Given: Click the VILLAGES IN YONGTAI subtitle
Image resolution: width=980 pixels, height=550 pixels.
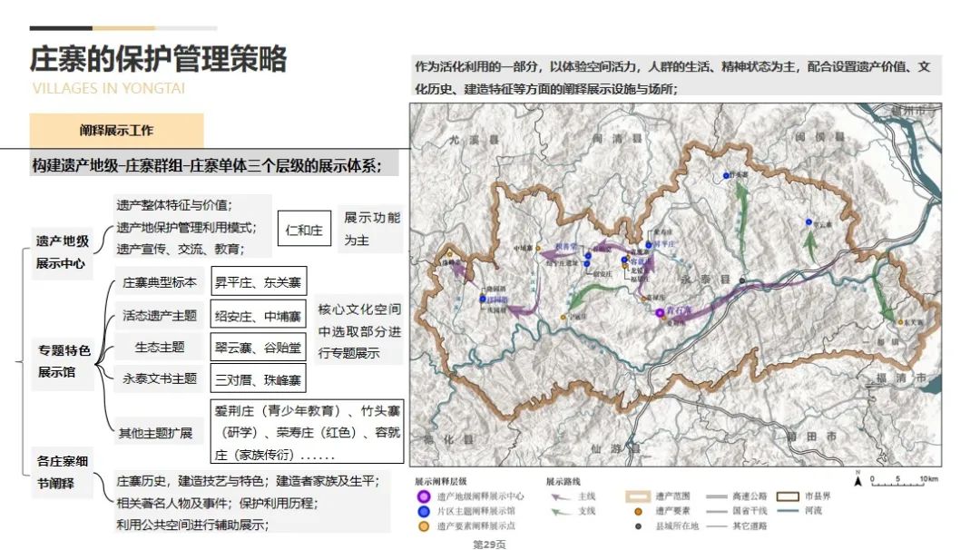Looking at the screenshot, I should (109, 88).
